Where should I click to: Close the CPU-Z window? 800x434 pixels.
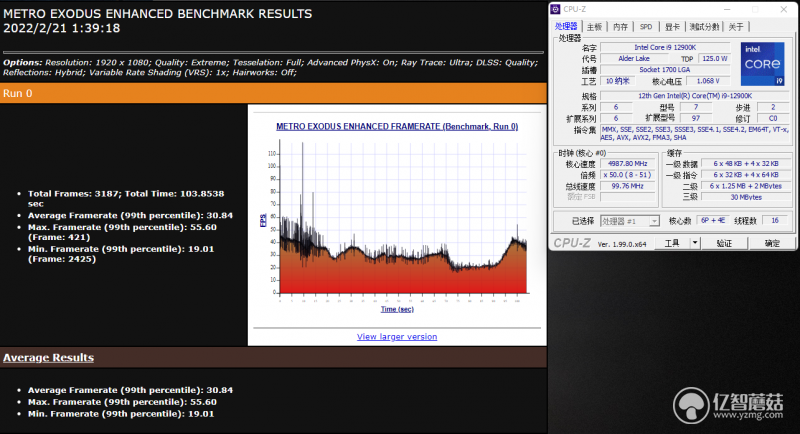tap(784, 9)
